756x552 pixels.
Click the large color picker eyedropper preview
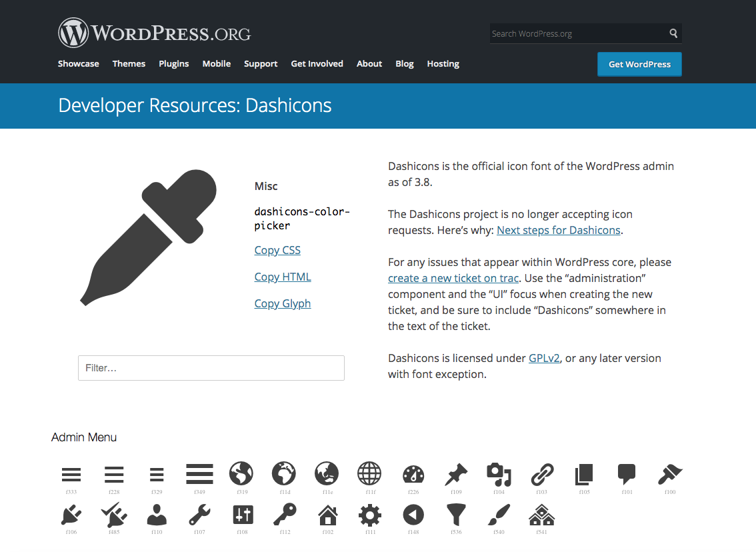[148, 237]
